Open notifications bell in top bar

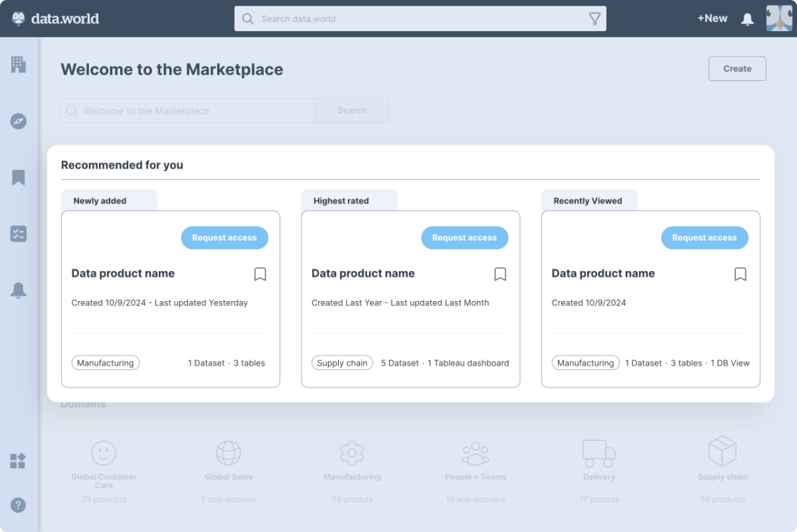[x=747, y=19]
